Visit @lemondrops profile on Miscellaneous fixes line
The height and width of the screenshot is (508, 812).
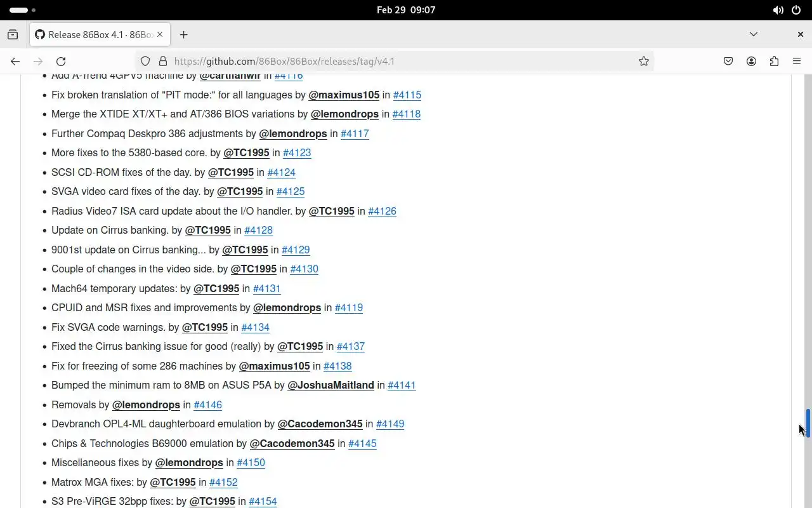(x=189, y=463)
